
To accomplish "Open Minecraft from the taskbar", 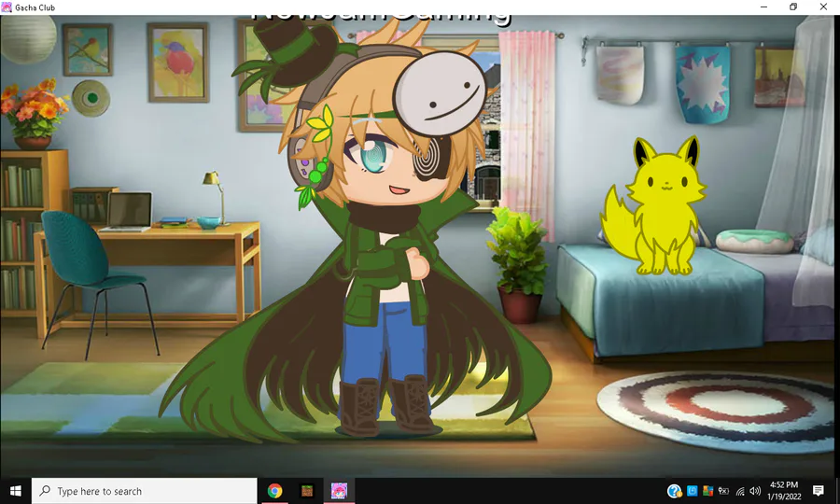I will [307, 491].
